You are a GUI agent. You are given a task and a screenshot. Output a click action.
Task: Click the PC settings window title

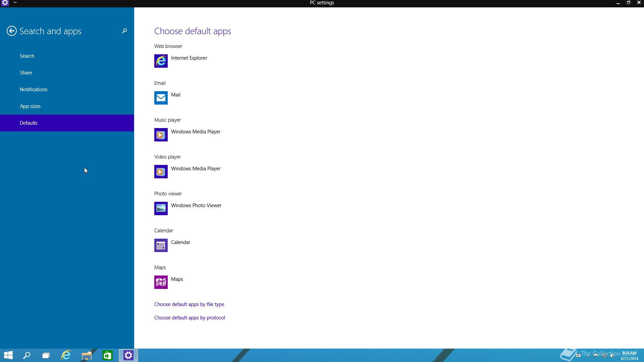click(322, 3)
